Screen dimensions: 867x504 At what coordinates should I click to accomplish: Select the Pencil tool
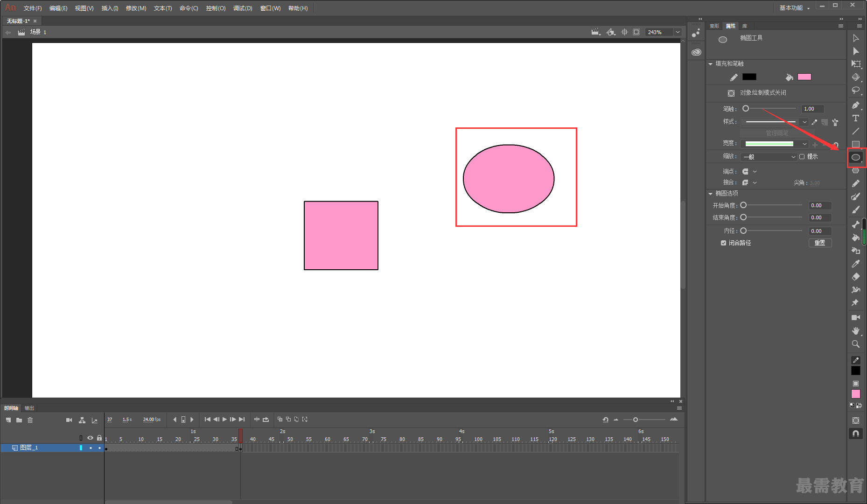point(855,184)
